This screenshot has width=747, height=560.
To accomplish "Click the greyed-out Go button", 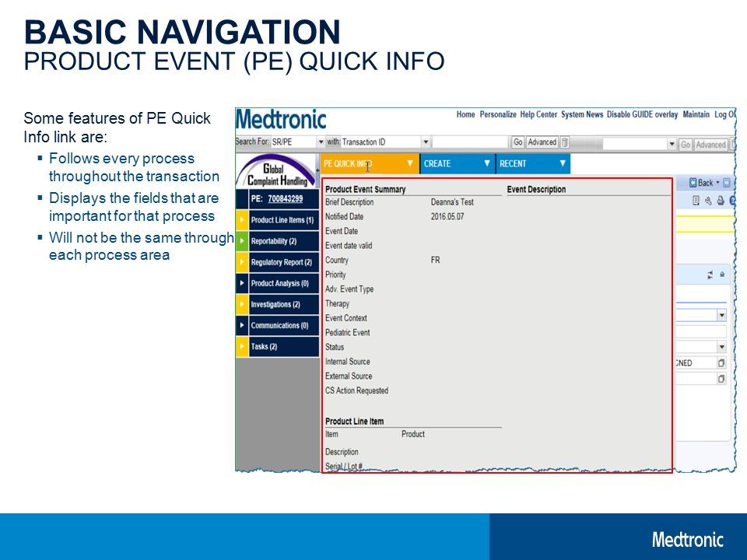I will click(685, 144).
